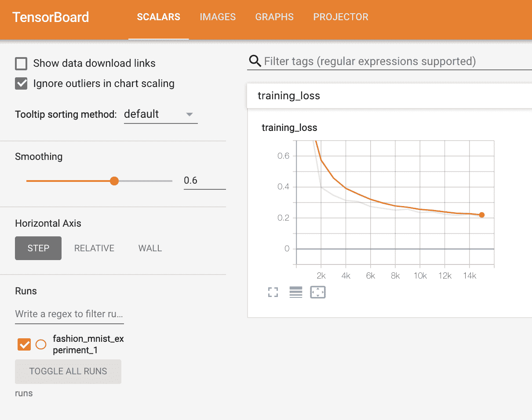Switch to the IMAGES tab

[218, 17]
